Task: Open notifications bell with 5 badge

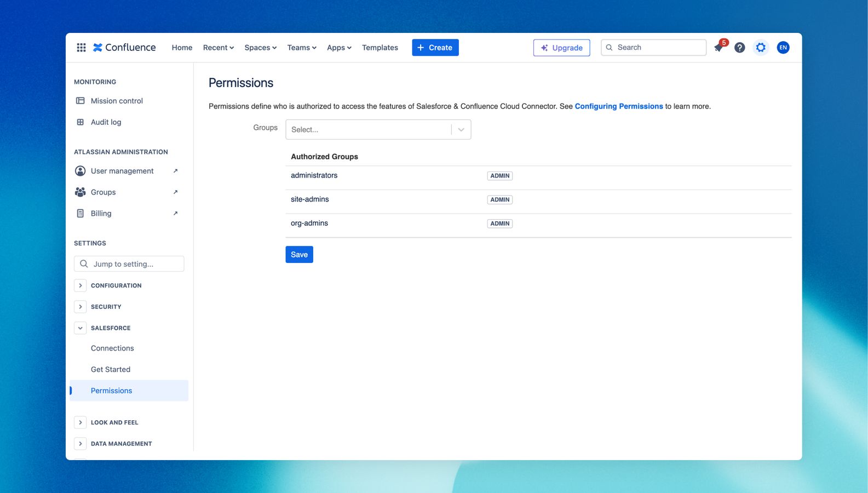Action: tap(719, 47)
